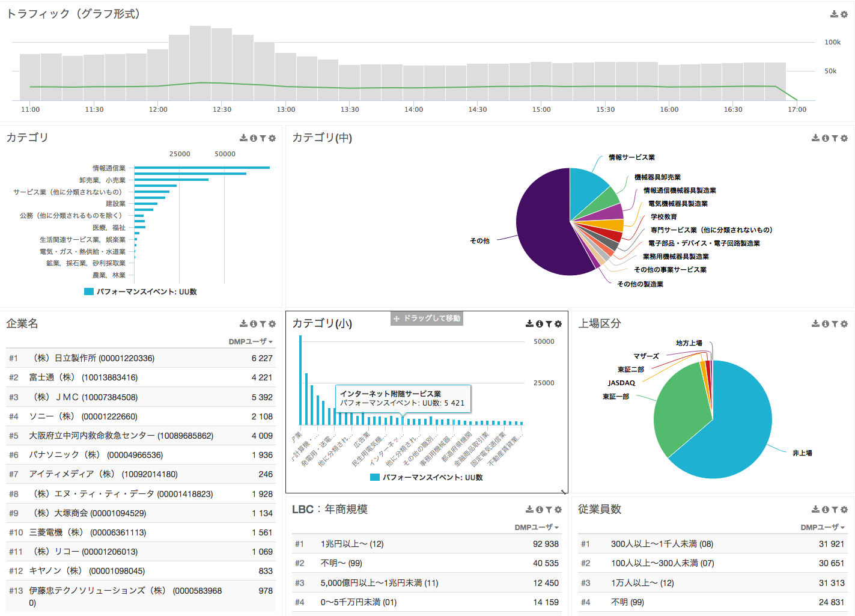Image resolution: width=855 pixels, height=616 pixels.
Task: Toggle パフォーマンスイベント legend in カテゴリ chart
Action: coord(141,291)
